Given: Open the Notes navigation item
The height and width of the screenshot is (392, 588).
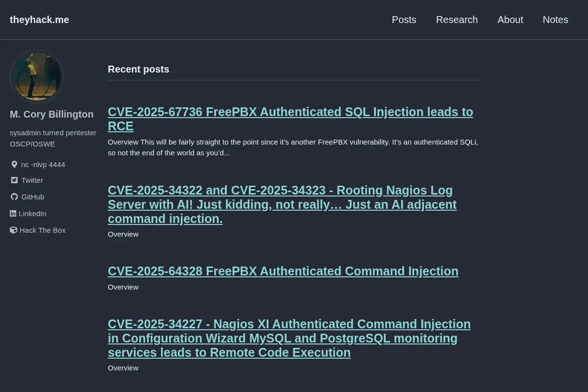Looking at the screenshot, I should 555,20.
